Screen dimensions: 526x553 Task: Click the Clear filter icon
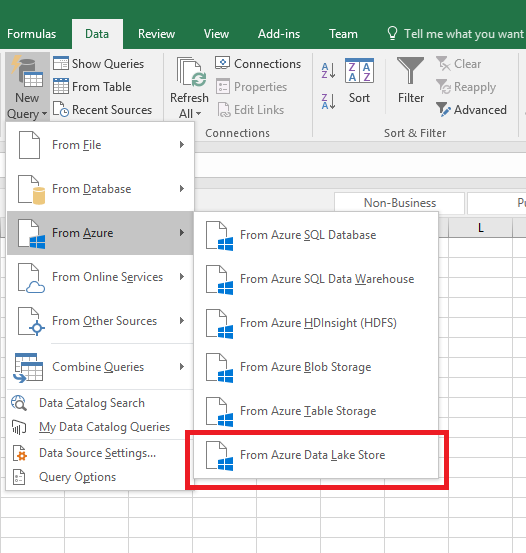[443, 63]
